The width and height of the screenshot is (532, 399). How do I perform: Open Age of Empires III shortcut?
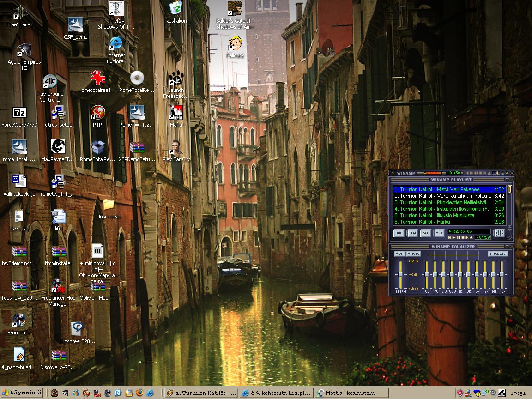point(24,56)
